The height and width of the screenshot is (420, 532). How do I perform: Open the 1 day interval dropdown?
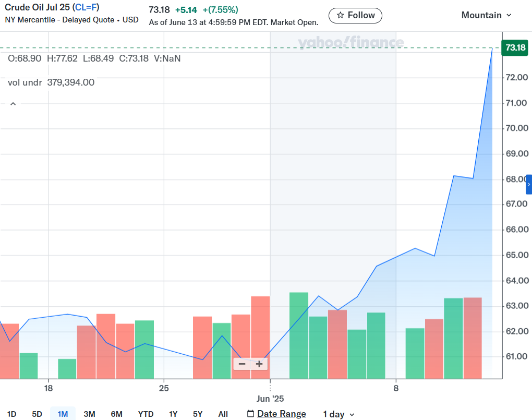(x=338, y=414)
